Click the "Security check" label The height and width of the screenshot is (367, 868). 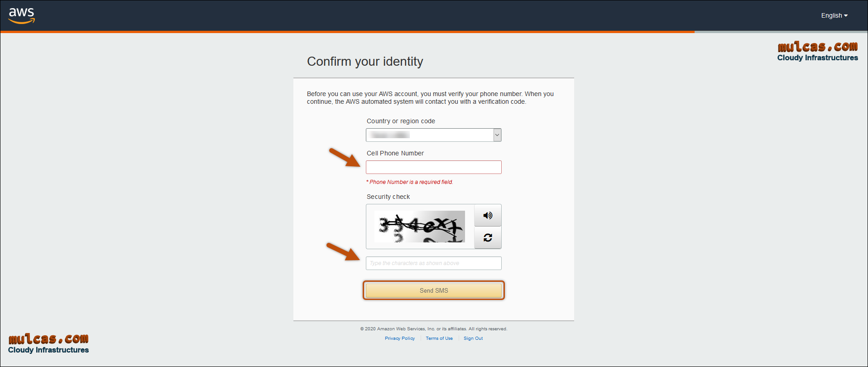point(388,197)
